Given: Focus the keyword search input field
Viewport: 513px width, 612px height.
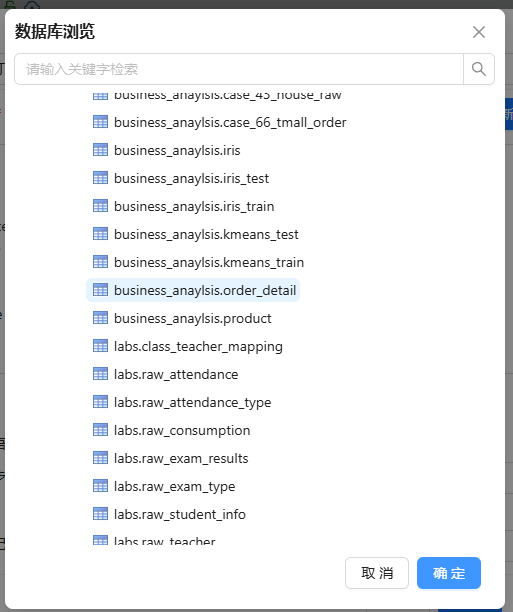Looking at the screenshot, I should [239, 69].
